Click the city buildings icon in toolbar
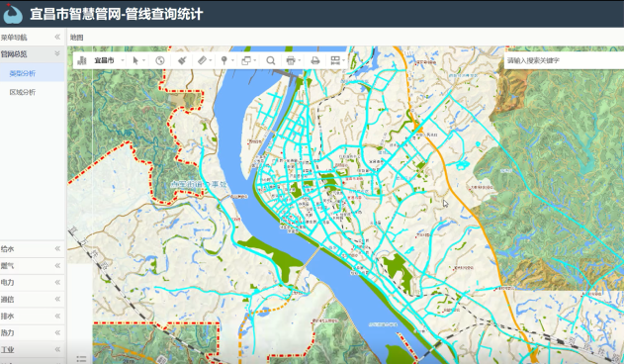This screenshot has height=364, width=624. click(x=82, y=60)
